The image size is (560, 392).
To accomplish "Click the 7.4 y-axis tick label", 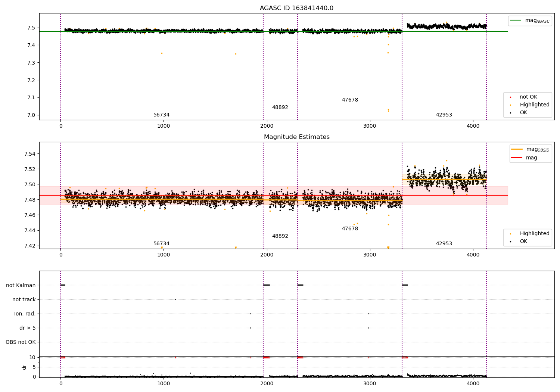I will point(31,46).
